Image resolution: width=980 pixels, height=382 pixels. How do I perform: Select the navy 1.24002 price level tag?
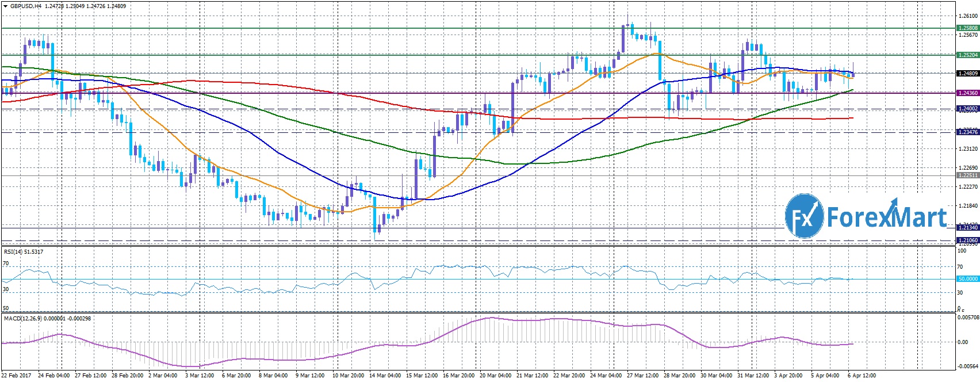pos(968,108)
